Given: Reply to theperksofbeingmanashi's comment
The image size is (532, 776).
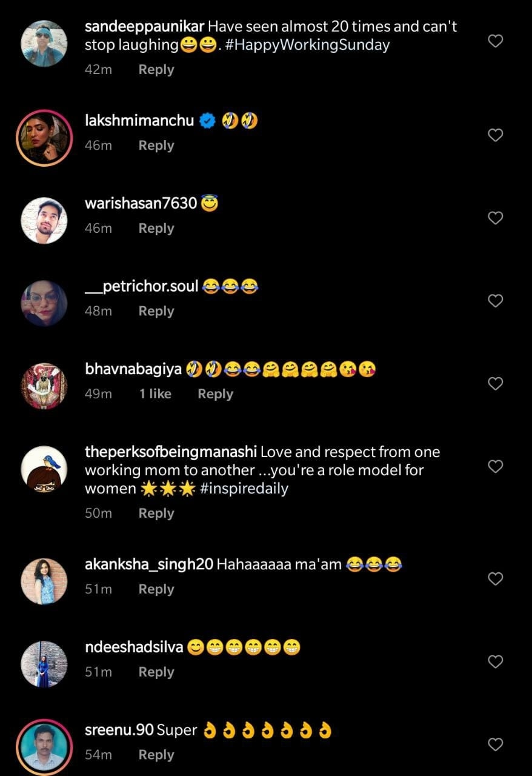Looking at the screenshot, I should click(x=156, y=513).
